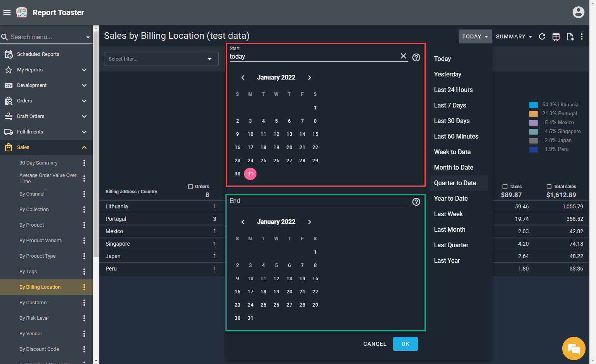This screenshot has height=364, width=596.
Task: Expand the SUMMARY dropdown
Action: (514, 36)
